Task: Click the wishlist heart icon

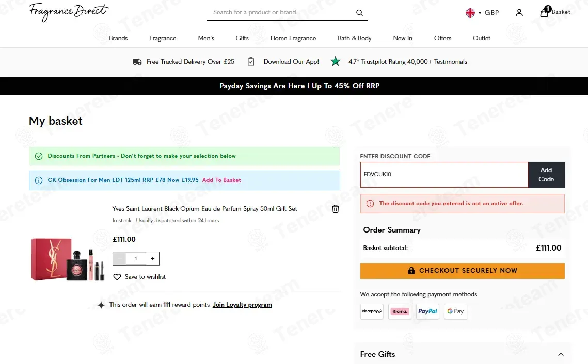Action: pyautogui.click(x=117, y=277)
